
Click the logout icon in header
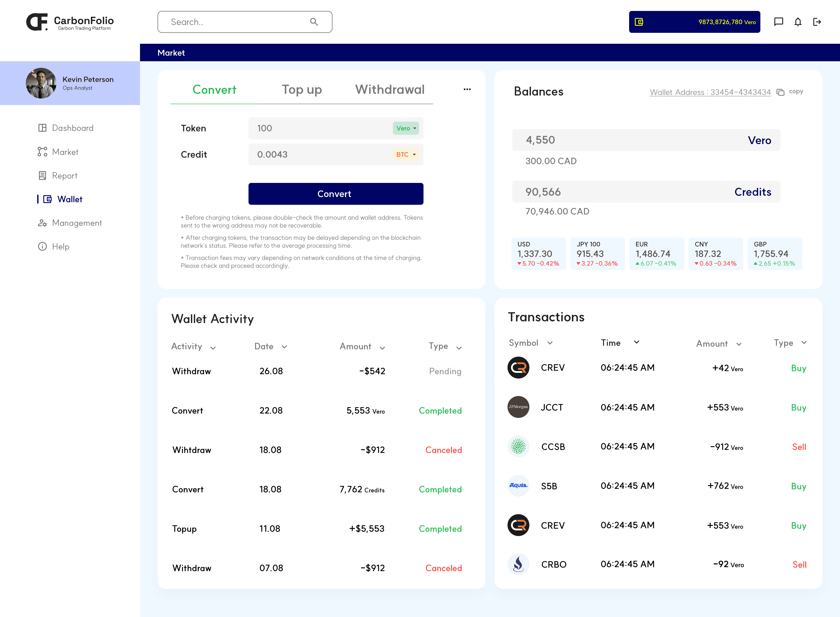tap(817, 22)
